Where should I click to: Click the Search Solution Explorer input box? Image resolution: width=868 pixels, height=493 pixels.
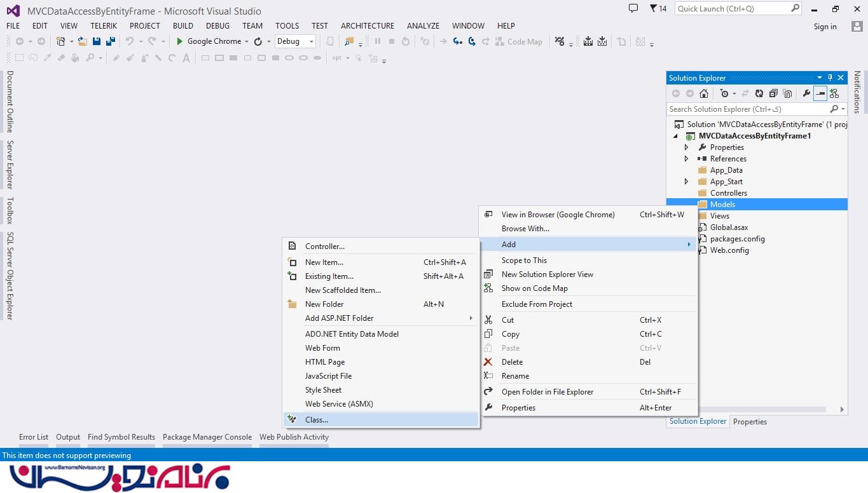pos(747,109)
